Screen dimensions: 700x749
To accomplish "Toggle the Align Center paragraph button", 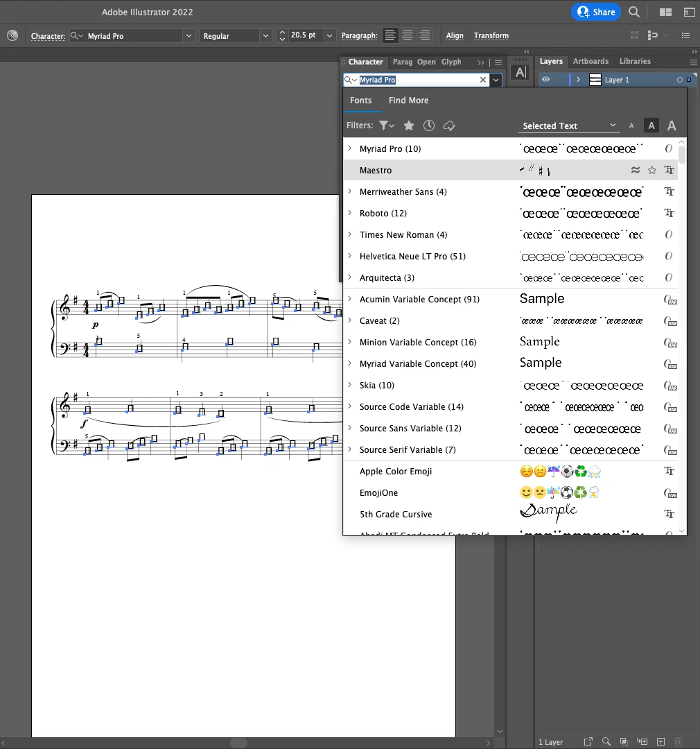I will 408,35.
